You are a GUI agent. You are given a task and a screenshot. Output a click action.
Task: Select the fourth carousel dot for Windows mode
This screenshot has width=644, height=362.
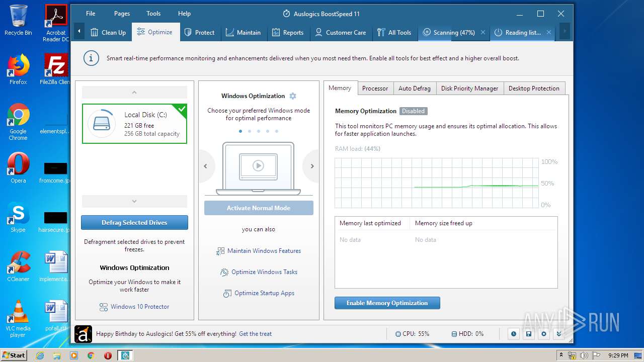(x=268, y=131)
